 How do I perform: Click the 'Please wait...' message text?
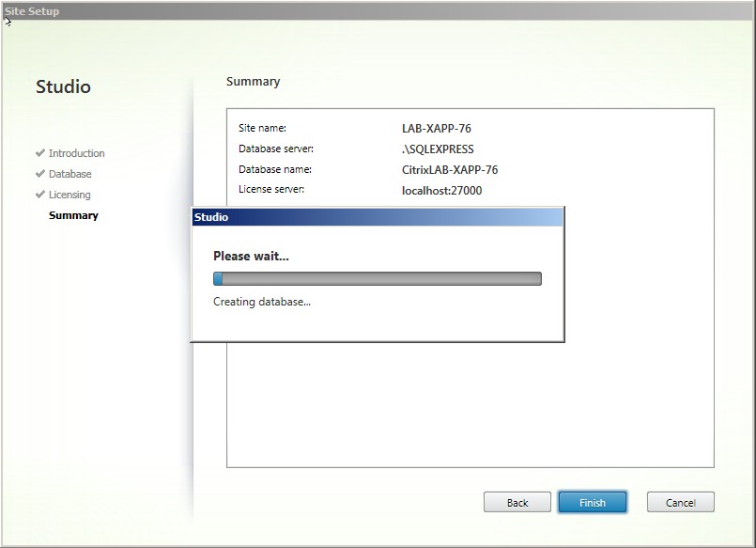[251, 256]
